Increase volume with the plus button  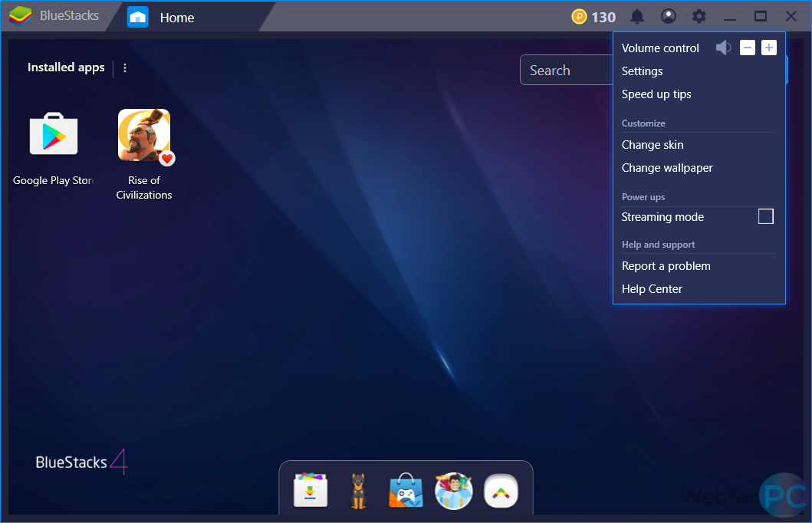[769, 48]
